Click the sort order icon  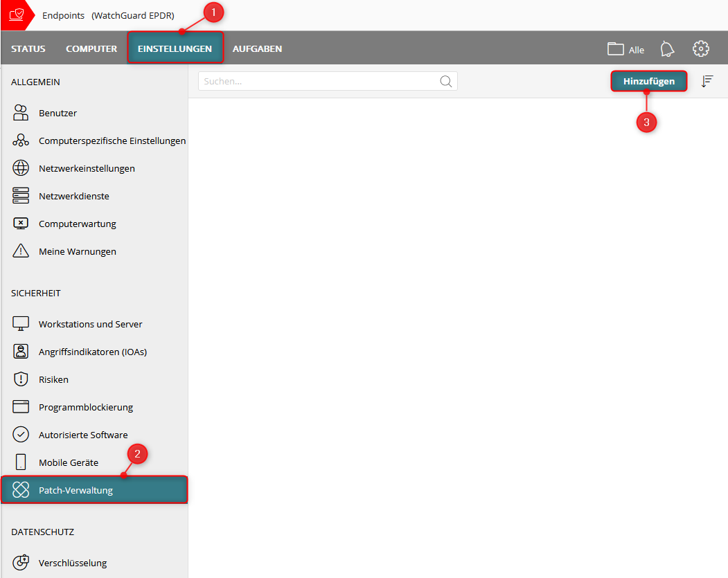pos(707,82)
